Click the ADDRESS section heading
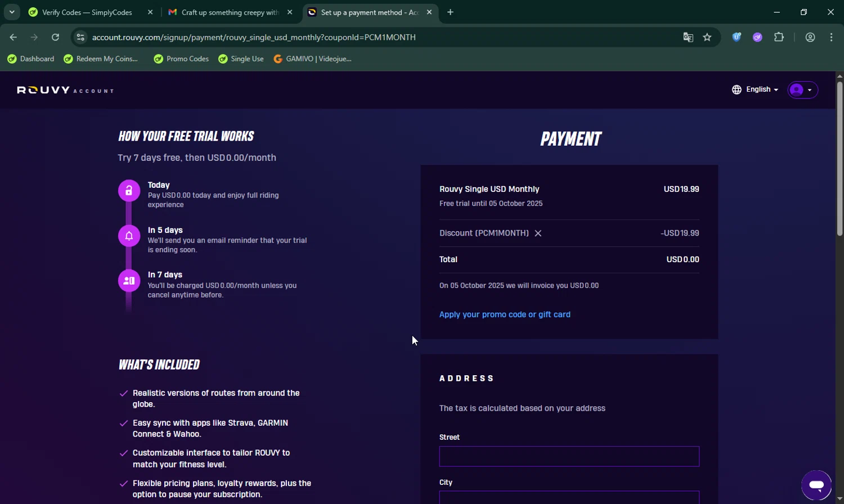Screen dimensions: 844x504 pyautogui.click(x=466, y=379)
